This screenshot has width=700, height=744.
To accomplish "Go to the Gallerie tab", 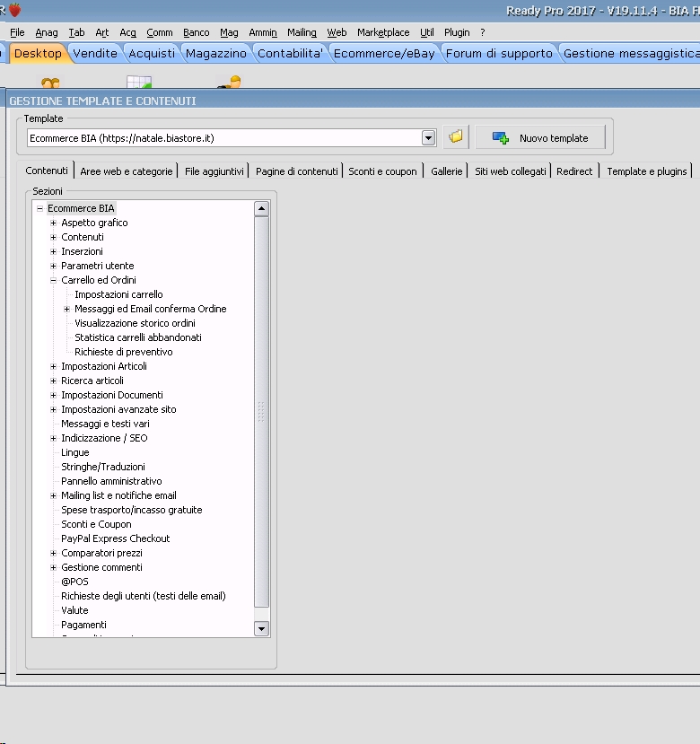I will (x=446, y=171).
